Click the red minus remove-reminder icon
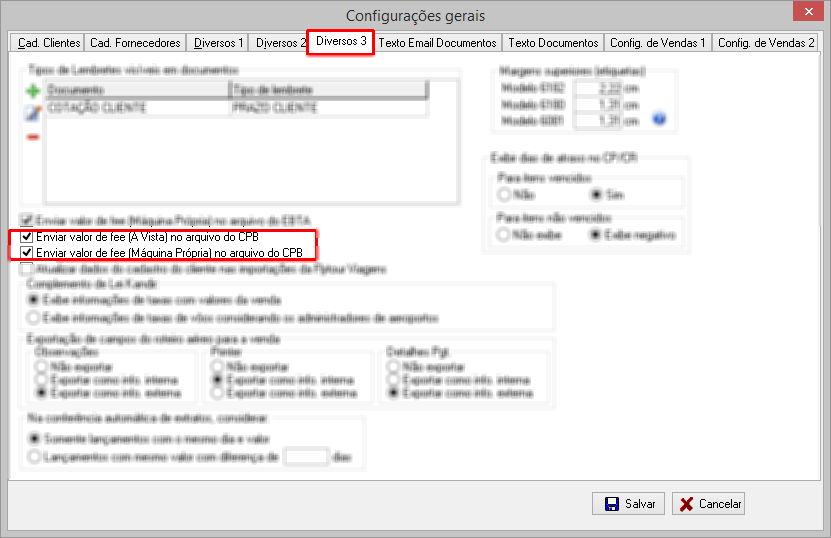Viewport: 831px width, 538px height. pos(33,137)
